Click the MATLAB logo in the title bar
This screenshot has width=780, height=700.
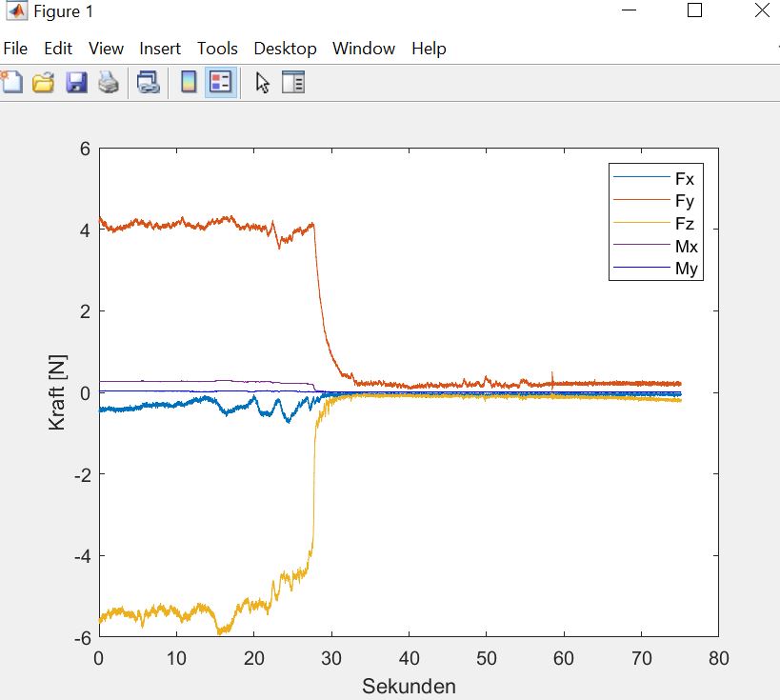(17, 12)
